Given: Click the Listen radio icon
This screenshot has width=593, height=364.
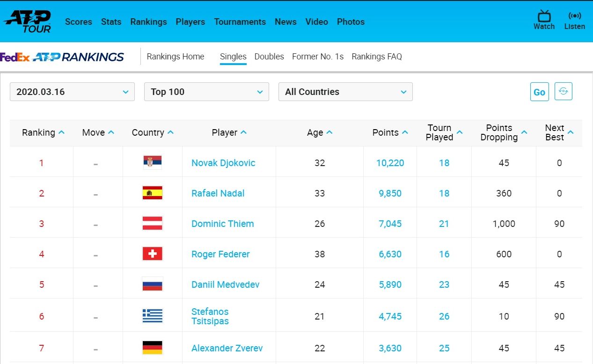Looking at the screenshot, I should pos(574,21).
